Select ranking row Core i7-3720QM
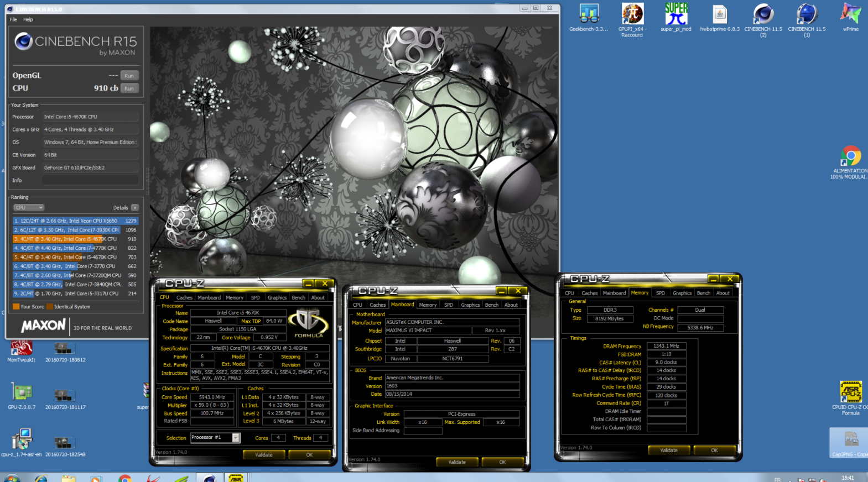This screenshot has width=868, height=482. pos(75,275)
